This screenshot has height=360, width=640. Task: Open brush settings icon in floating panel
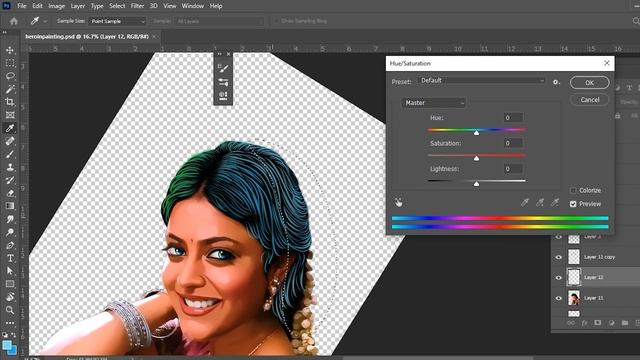223,68
